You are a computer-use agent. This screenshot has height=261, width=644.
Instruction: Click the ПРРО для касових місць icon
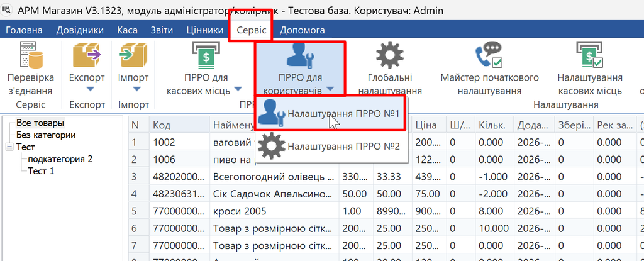[x=206, y=55]
